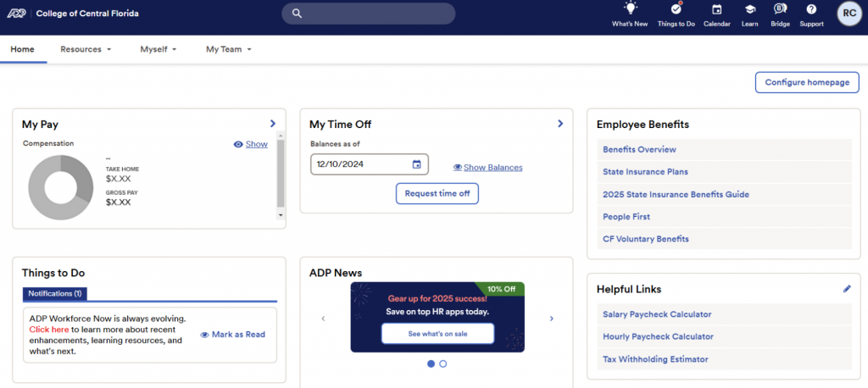868x388 pixels.
Task: Switch to the Notifications (1) tab
Action: click(x=55, y=294)
